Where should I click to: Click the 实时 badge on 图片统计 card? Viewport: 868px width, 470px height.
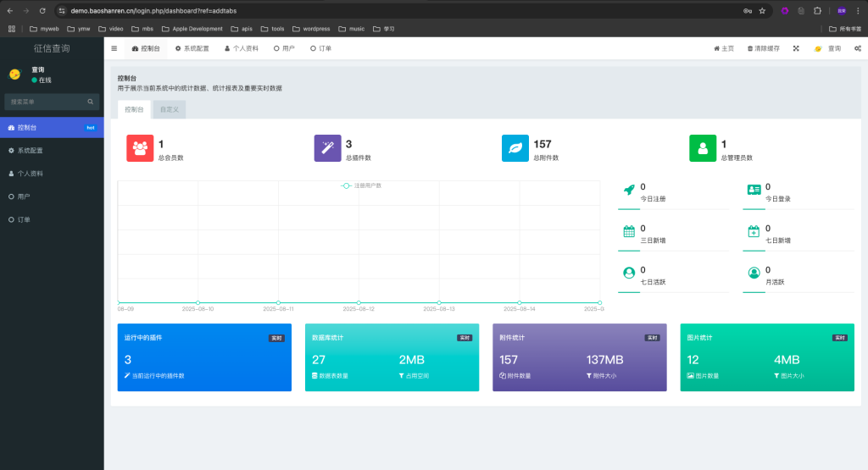[x=840, y=338]
